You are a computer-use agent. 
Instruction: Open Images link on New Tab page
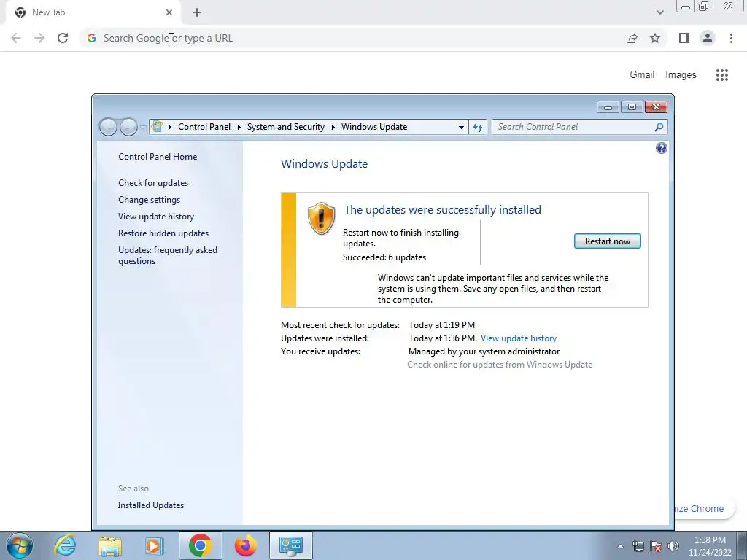pos(681,75)
